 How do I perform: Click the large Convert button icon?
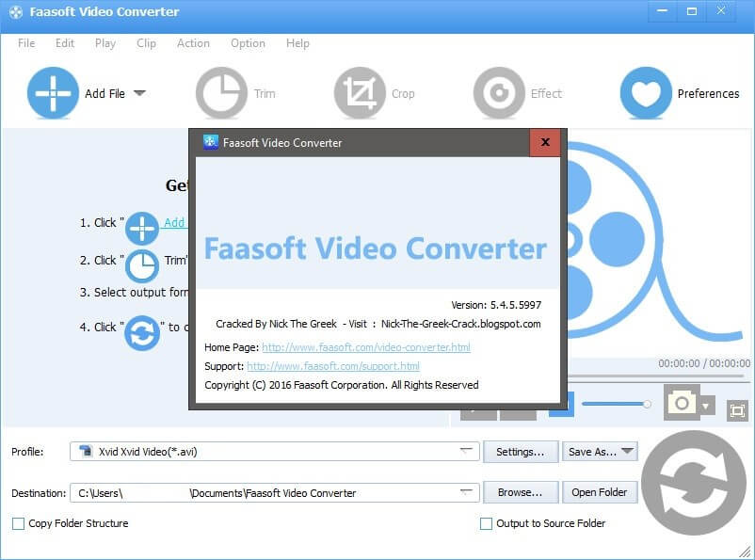pyautogui.click(x=693, y=484)
